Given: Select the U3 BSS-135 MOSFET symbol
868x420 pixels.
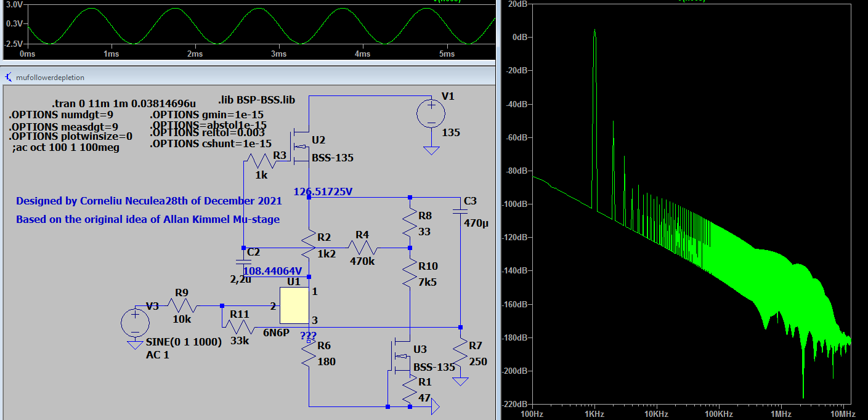Looking at the screenshot, I should [402, 356].
